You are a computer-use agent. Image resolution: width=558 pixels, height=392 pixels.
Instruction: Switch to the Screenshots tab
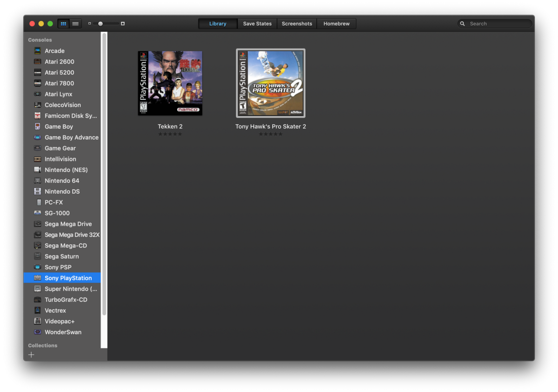[297, 24]
